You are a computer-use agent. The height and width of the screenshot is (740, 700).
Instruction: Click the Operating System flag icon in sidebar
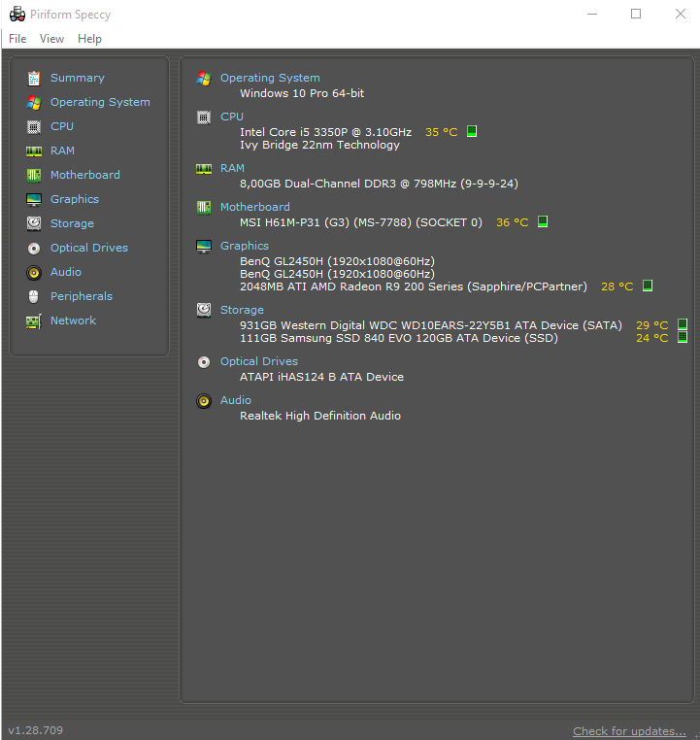[x=33, y=102]
